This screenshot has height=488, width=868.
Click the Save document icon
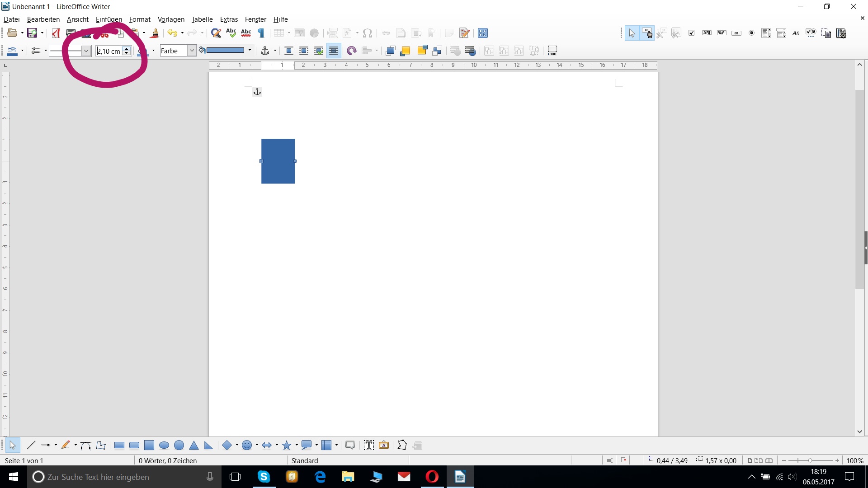click(x=32, y=33)
